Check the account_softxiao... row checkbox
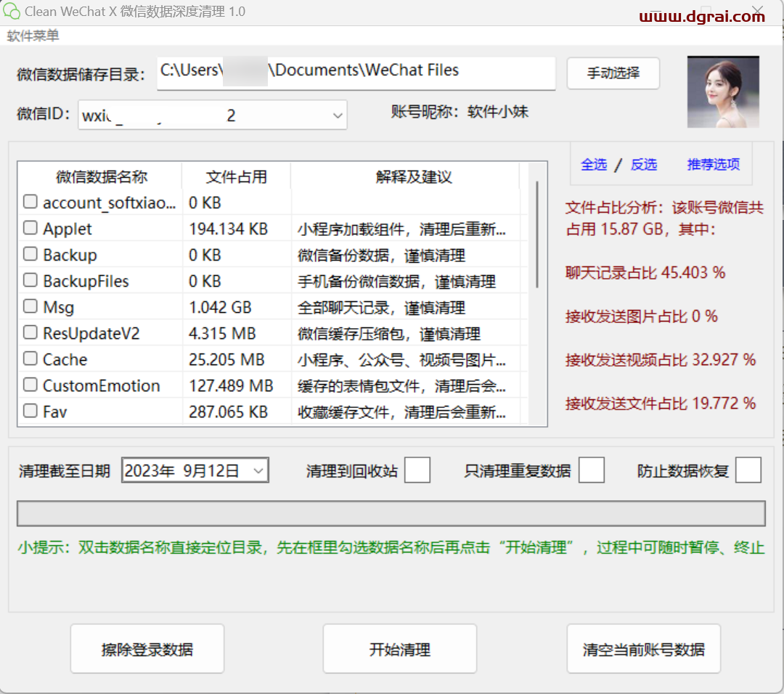Viewport: 784px width, 694px height. coord(30,202)
